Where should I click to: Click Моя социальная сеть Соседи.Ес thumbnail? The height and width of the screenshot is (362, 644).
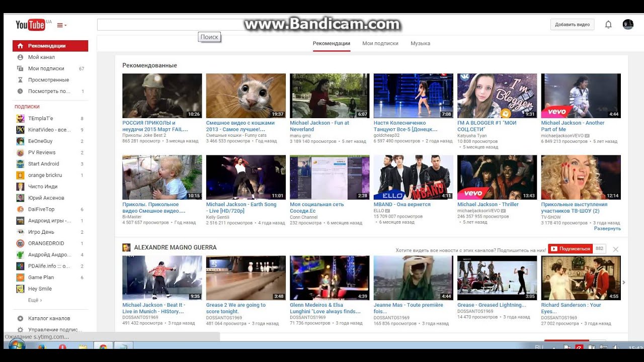coord(330,177)
